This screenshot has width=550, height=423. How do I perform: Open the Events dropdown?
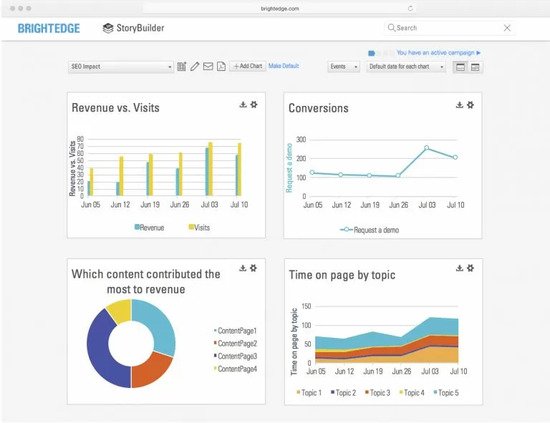click(344, 67)
